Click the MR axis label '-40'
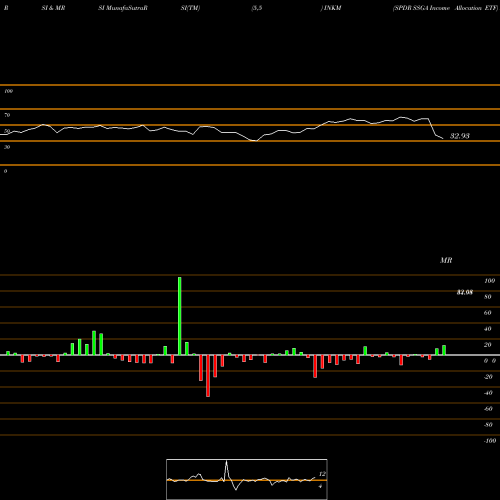Image resolution: width=500 pixels, height=500 pixels. [x=488, y=393]
